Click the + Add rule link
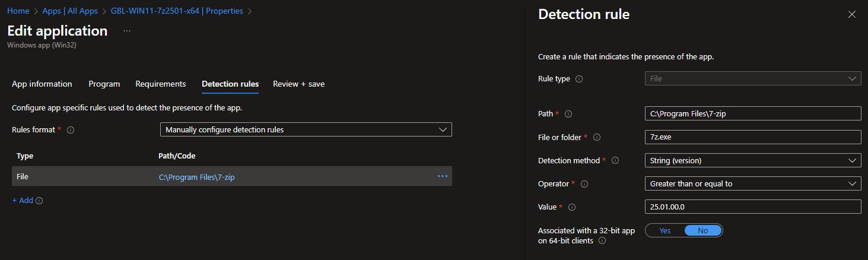The height and width of the screenshot is (260, 868). 23,201
